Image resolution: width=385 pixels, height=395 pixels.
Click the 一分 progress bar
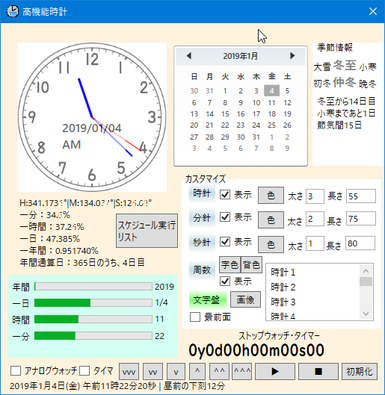(x=93, y=335)
